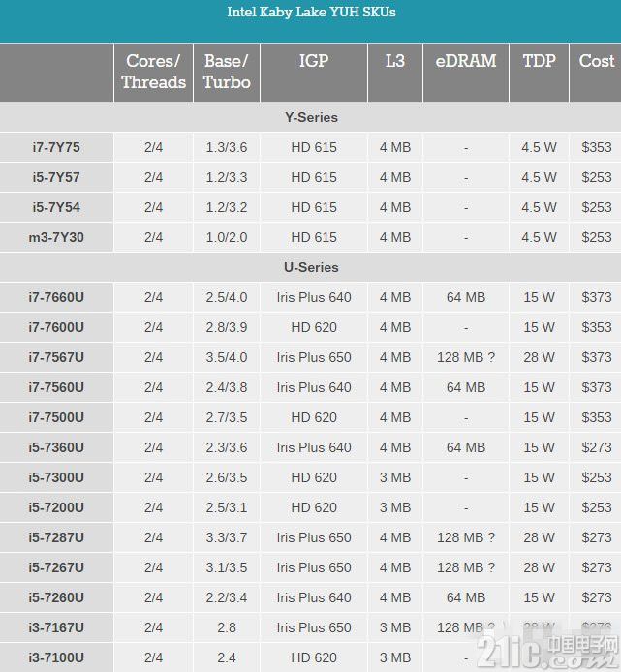621x672 pixels.
Task: Select the Cores/Threads column header
Action: (153, 72)
